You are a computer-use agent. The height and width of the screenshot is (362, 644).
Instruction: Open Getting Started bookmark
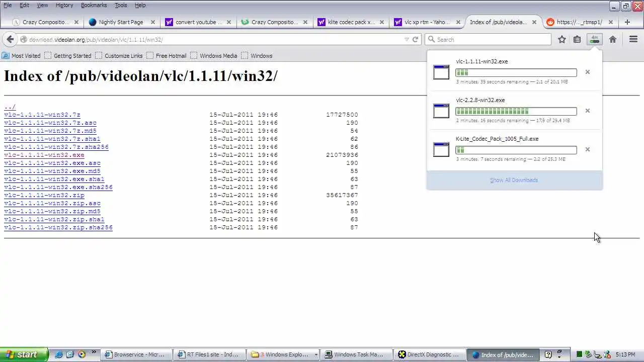(x=68, y=56)
